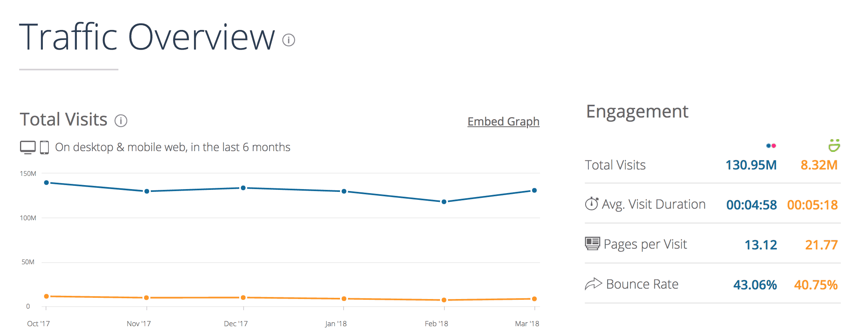Image resolution: width=868 pixels, height=335 pixels.
Task: Click the stopwatch icon for Avg. Visit Duration
Action: 592,203
